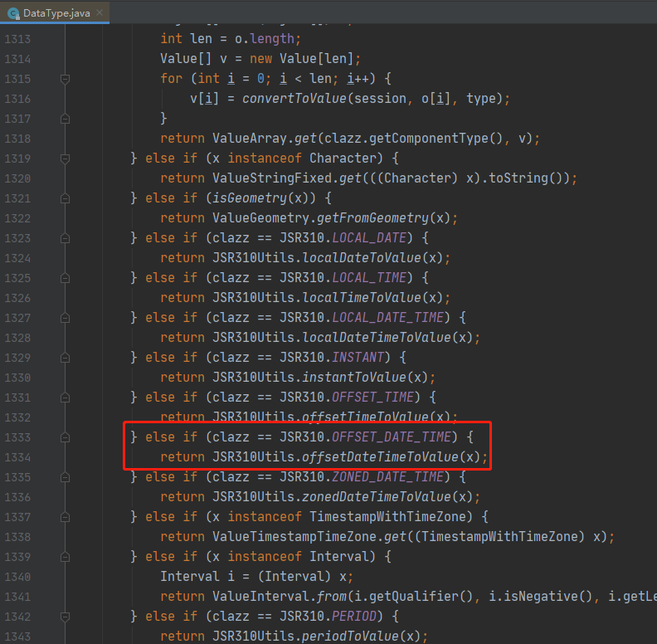This screenshot has height=644, width=657.
Task: Click the Java class icon on DataType.java tab
Action: point(13,13)
